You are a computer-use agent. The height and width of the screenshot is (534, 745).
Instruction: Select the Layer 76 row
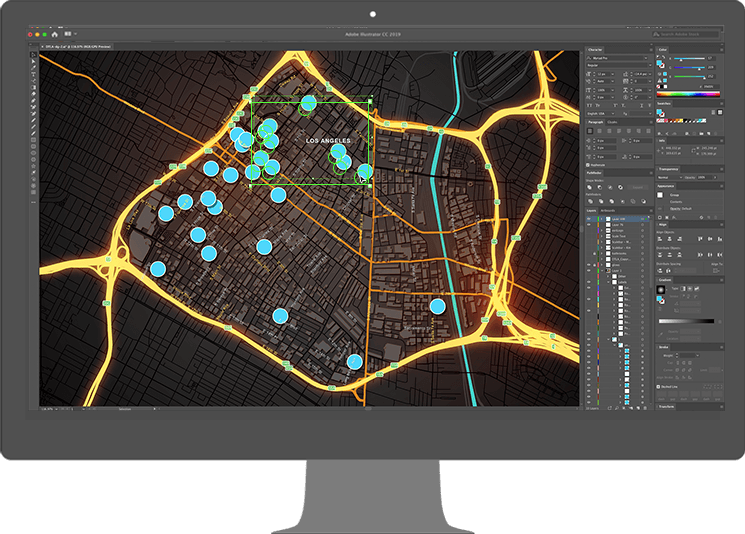[x=618, y=225]
